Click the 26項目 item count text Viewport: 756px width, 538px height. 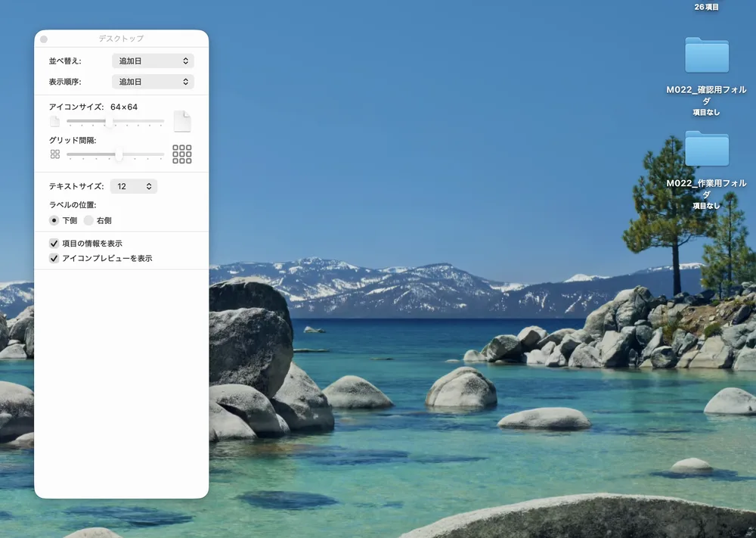click(x=706, y=8)
